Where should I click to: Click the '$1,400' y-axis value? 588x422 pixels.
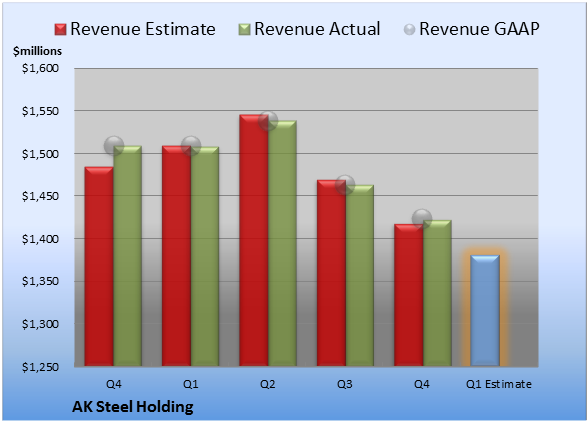point(40,239)
